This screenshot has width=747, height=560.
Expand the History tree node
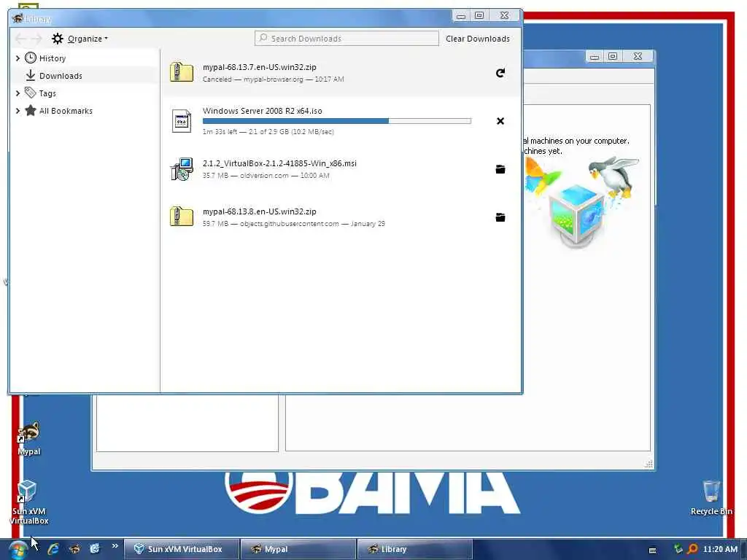tap(18, 58)
